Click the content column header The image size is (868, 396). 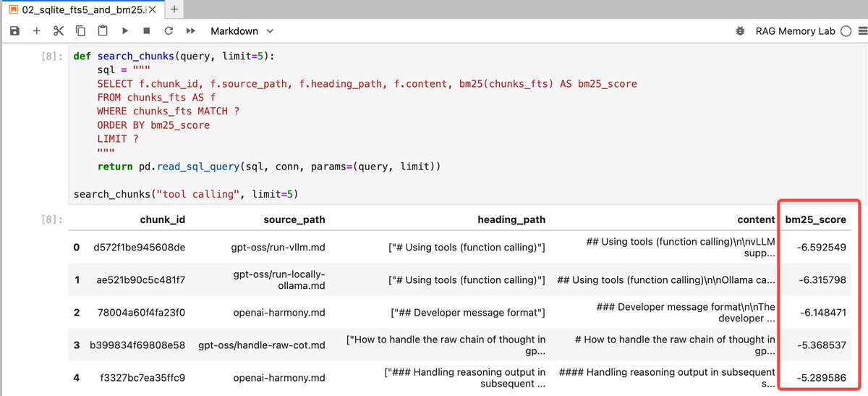pyautogui.click(x=756, y=219)
